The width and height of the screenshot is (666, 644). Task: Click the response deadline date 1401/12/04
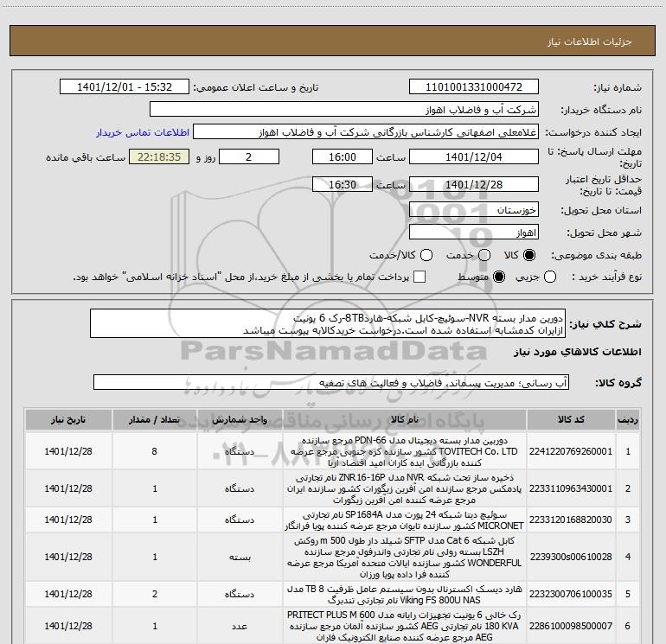474,156
